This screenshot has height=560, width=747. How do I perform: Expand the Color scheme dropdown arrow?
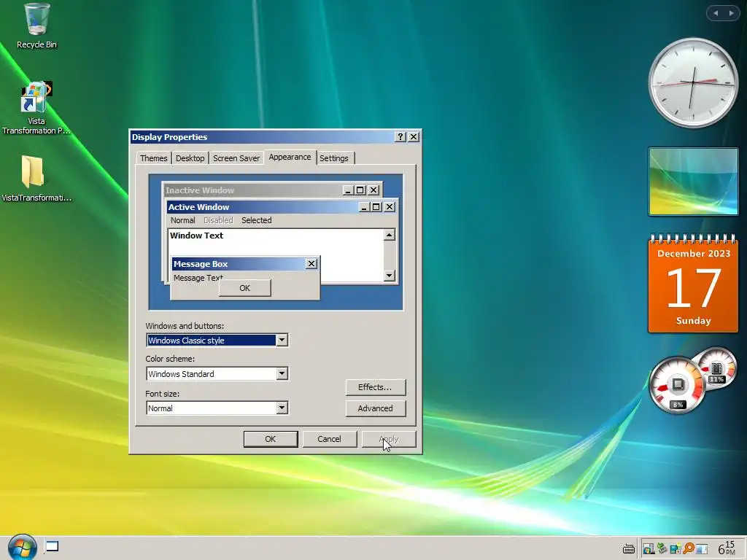282,374
